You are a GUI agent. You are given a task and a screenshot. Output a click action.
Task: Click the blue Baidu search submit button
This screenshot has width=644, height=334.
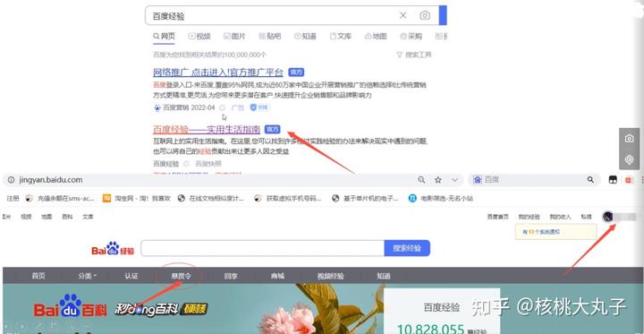point(443,15)
